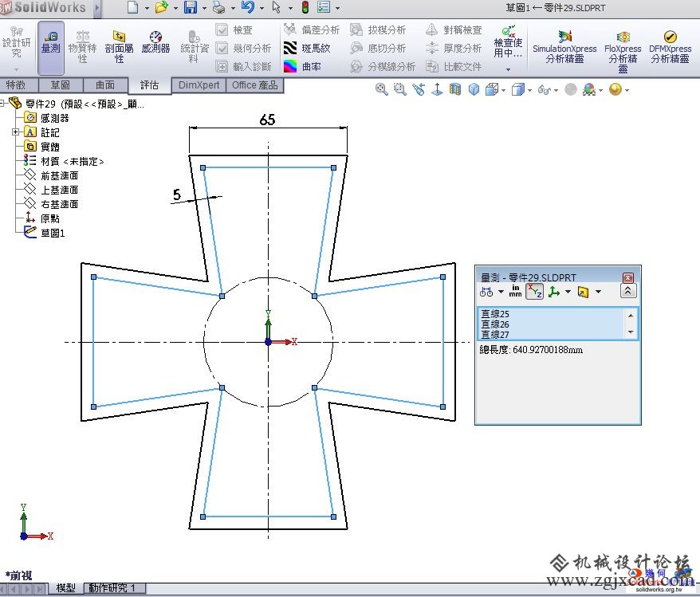Launch the FloXpress analysis wizard
Screen dimensions: 700x597
click(623, 52)
